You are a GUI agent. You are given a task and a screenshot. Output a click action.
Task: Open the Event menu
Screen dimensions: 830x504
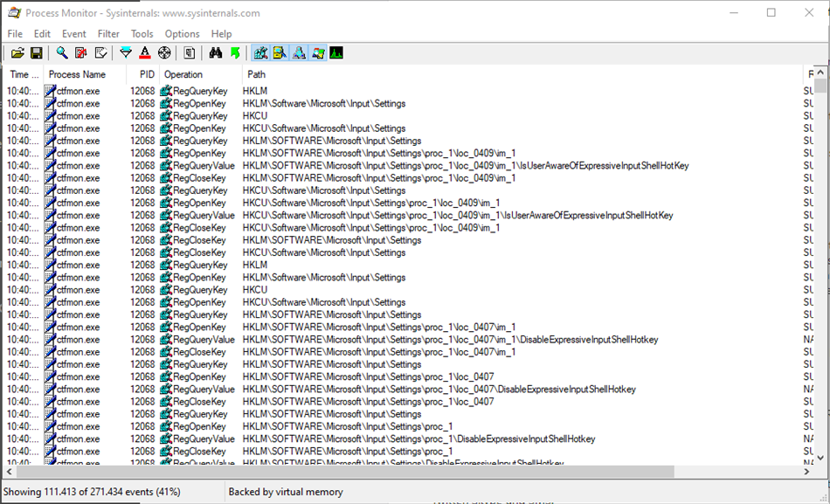(73, 34)
